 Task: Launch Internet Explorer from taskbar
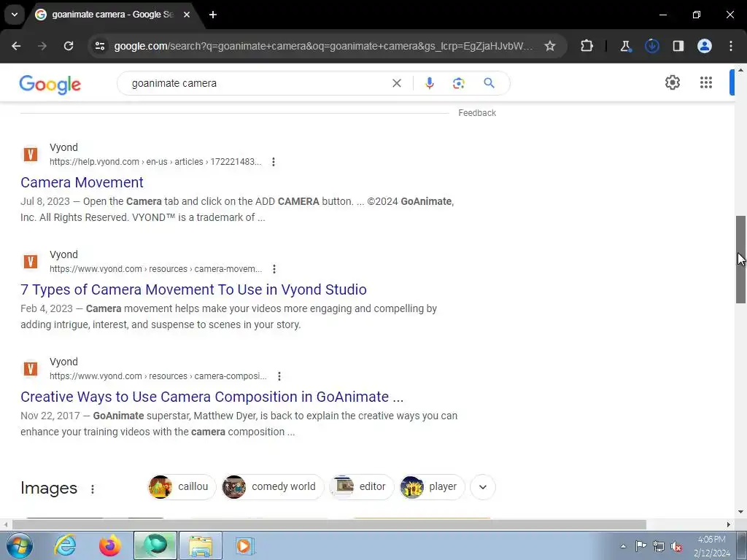(x=65, y=545)
